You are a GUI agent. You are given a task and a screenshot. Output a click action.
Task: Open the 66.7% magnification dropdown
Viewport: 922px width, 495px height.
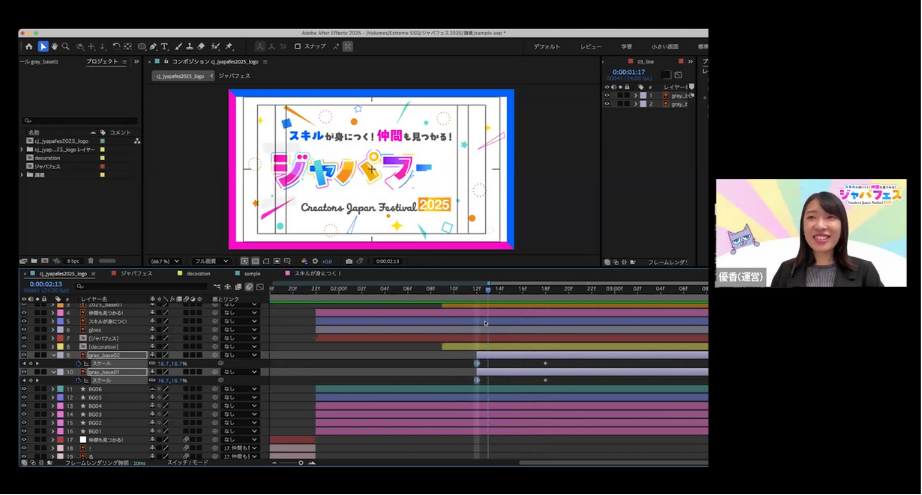165,261
